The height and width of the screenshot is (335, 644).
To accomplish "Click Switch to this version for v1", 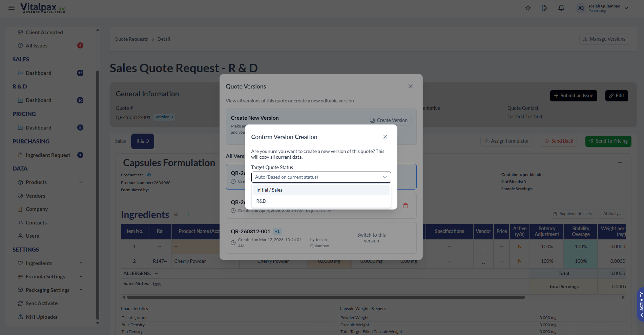I will pos(371,238).
